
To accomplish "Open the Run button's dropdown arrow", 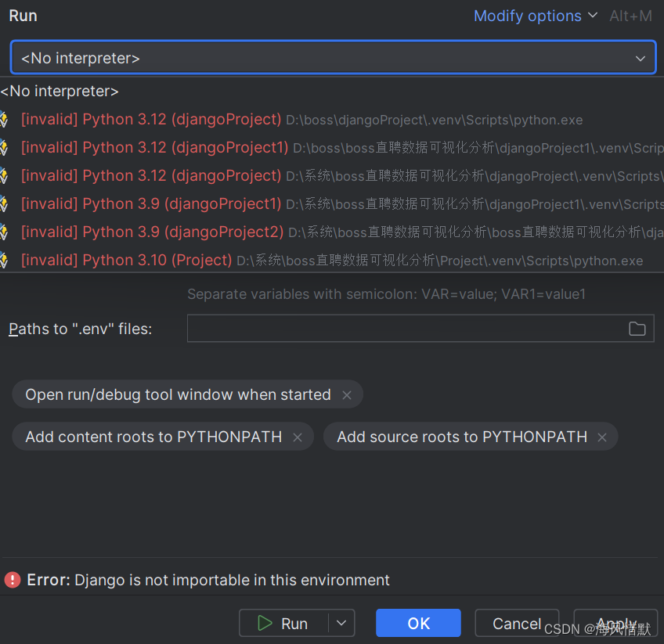I will click(341, 623).
